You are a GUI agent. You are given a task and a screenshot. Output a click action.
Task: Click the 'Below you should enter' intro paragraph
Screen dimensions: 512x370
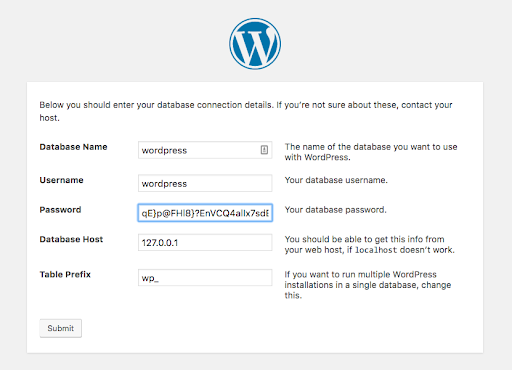pos(246,111)
